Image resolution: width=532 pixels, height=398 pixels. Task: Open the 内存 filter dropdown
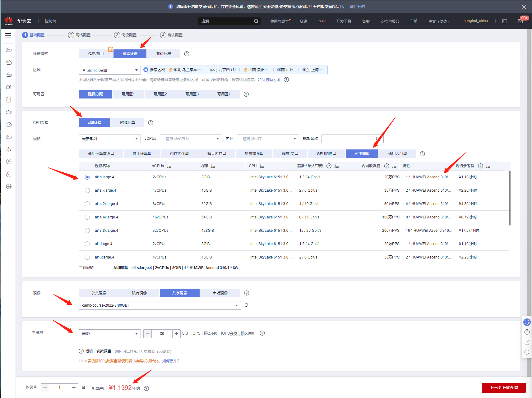coord(268,139)
